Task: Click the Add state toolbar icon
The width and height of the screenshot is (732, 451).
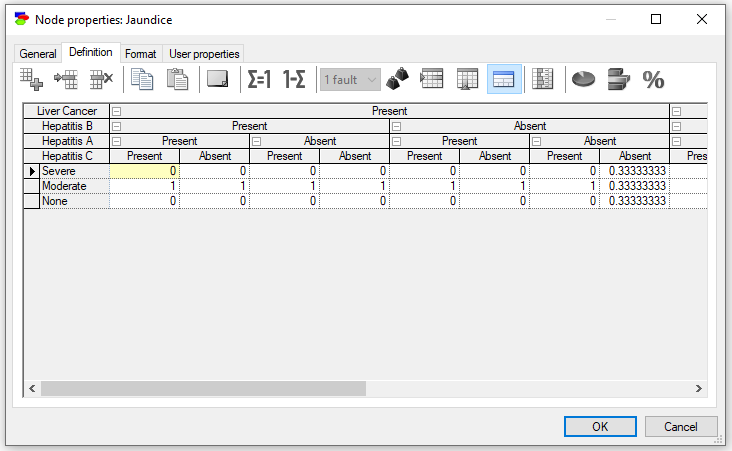Action: [x=31, y=79]
